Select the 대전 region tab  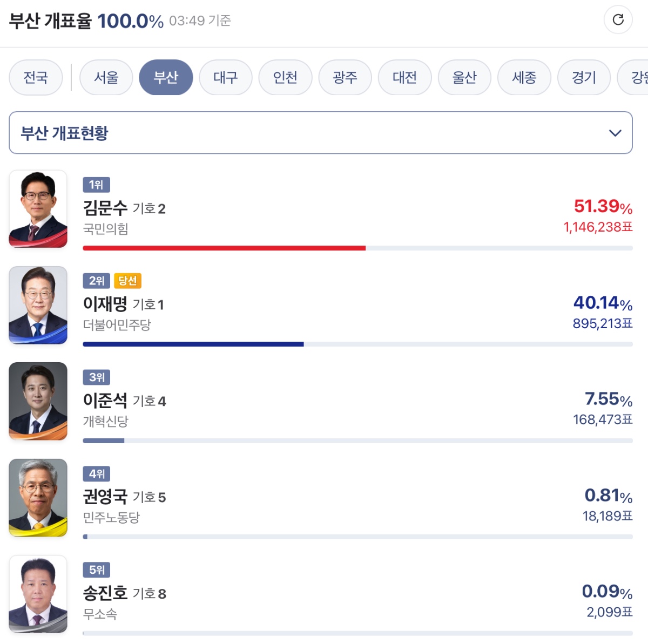pyautogui.click(x=404, y=77)
